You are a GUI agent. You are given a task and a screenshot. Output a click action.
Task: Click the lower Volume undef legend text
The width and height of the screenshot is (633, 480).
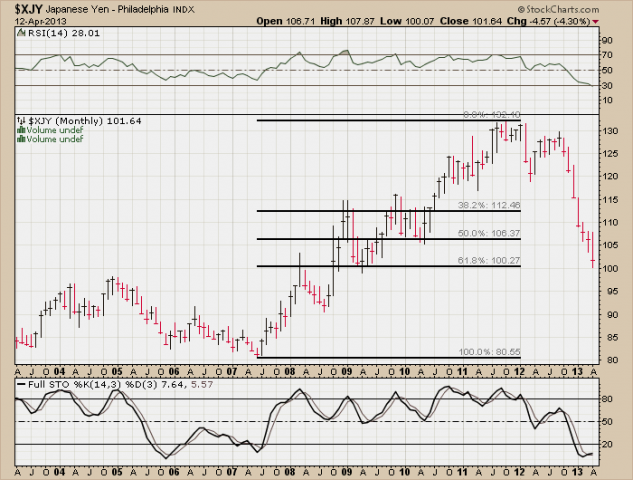tap(55, 139)
